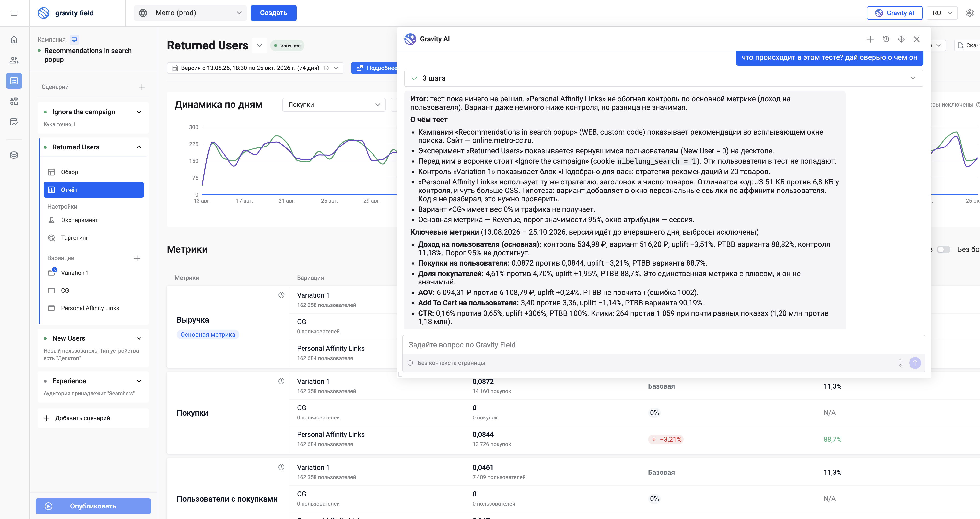The width and height of the screenshot is (980, 519).
Task: Toggle the Без ботов switch
Action: (x=944, y=249)
